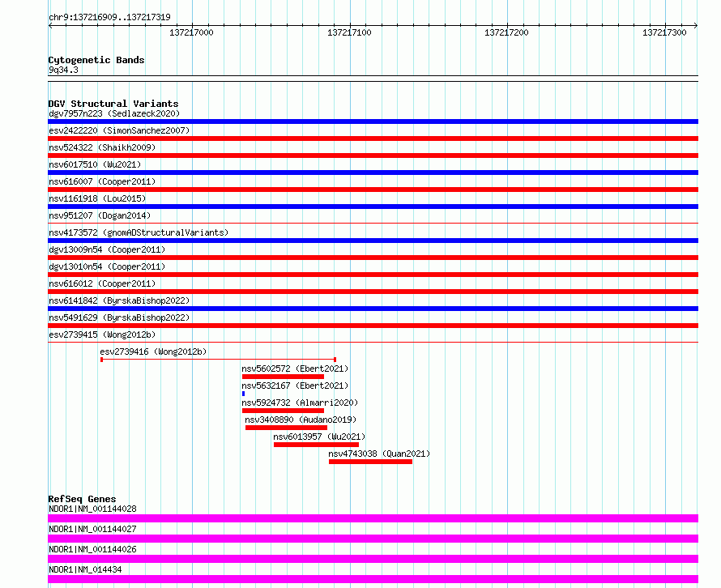Open nsv524322 (Shaikh2009) variant label
Screen dimensions: 721x588
coord(102,147)
